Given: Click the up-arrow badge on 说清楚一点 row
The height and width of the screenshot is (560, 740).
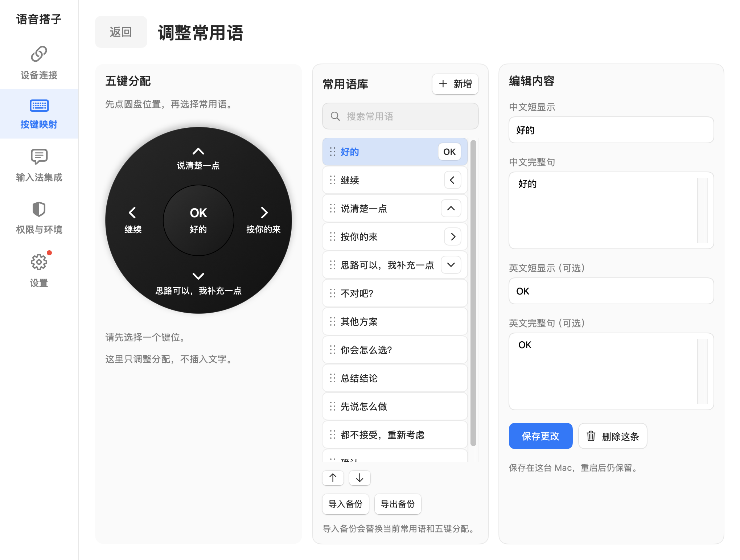Looking at the screenshot, I should coord(451,208).
